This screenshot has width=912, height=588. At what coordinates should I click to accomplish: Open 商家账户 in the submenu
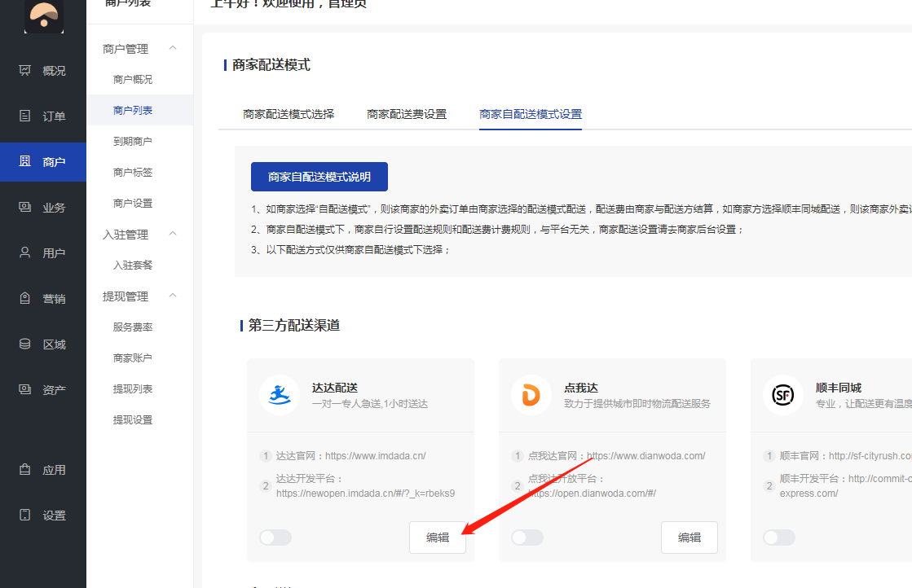(133, 358)
